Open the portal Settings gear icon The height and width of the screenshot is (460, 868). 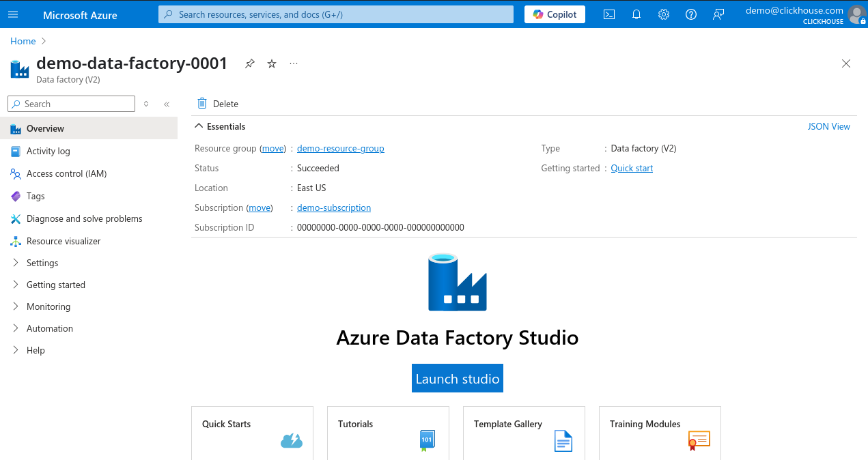(663, 14)
